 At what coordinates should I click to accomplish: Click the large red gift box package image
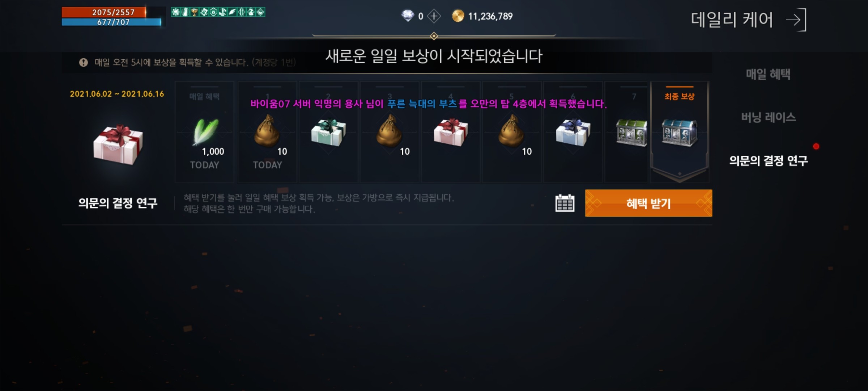tap(118, 145)
